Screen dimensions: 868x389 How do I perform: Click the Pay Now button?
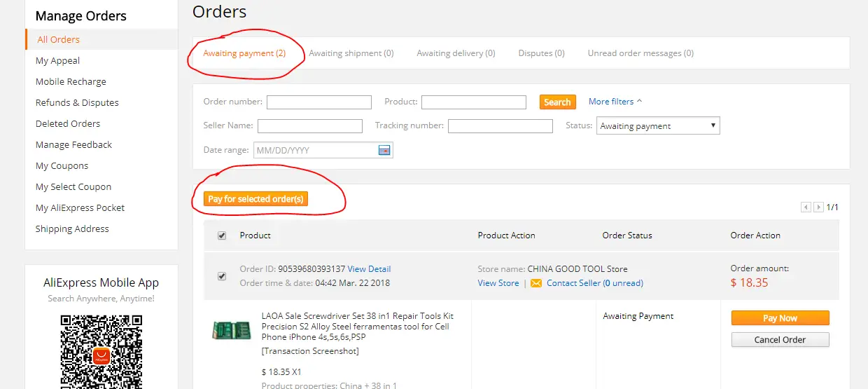point(780,318)
